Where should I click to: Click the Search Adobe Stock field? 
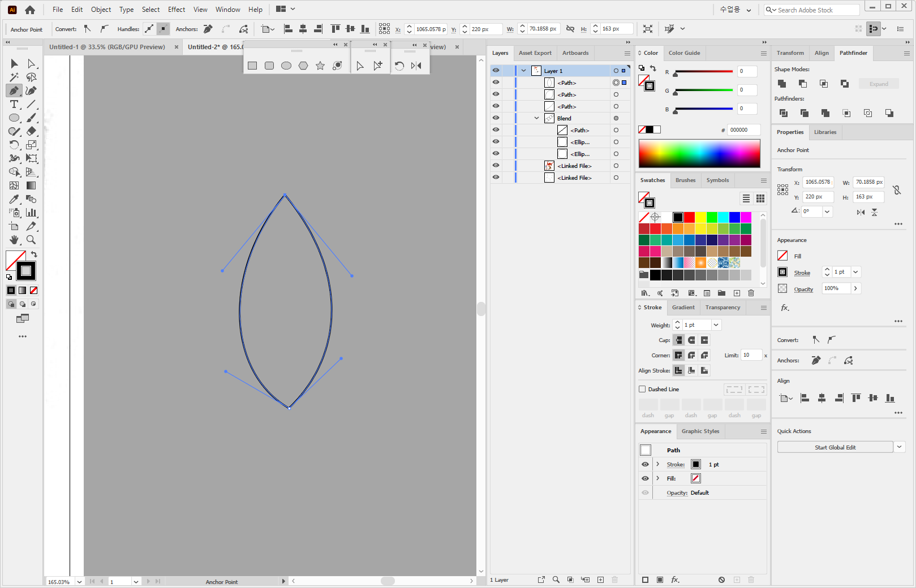click(812, 10)
